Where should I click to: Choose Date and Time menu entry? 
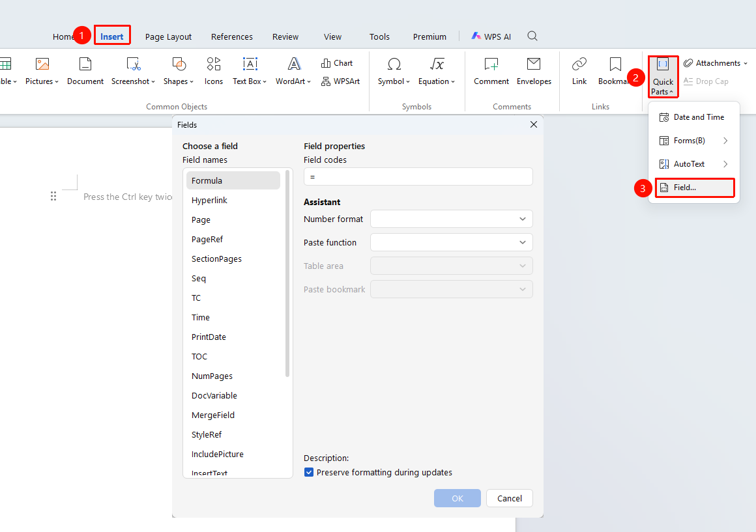pyautogui.click(x=694, y=117)
